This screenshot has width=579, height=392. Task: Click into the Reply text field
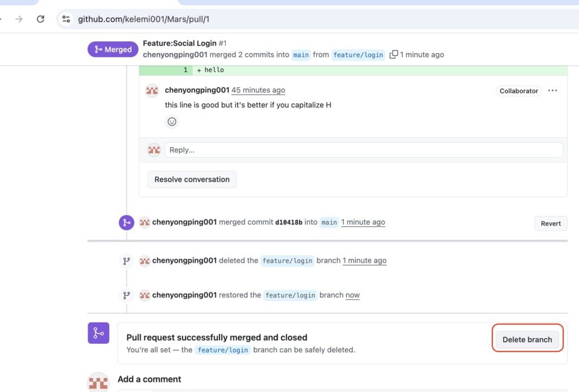[363, 150]
